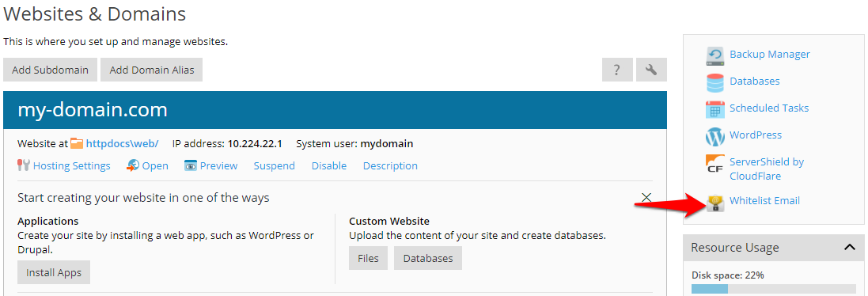Click the WordPress logo icon
The height and width of the screenshot is (296, 868).
tap(715, 136)
